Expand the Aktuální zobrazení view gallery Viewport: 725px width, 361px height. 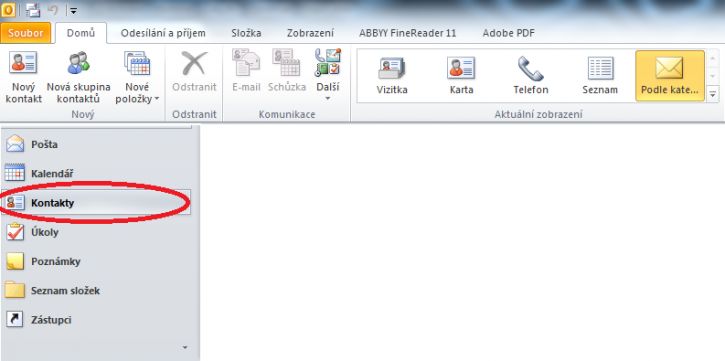713,94
